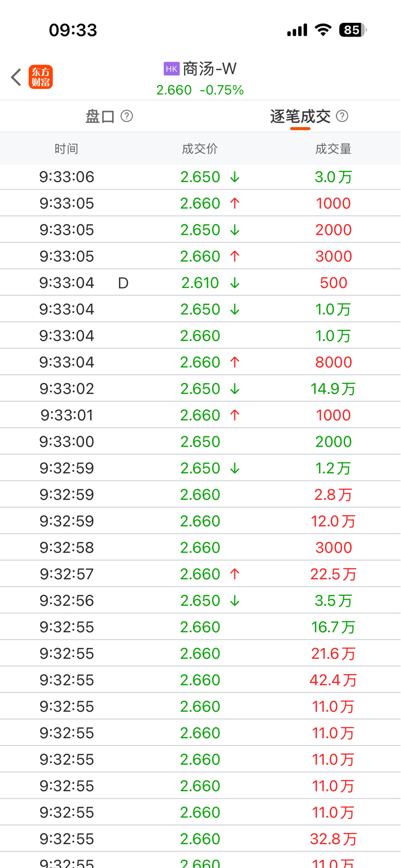This screenshot has width=401, height=868.
Task: Tap the Wi-Fi status icon
Action: tap(323, 30)
